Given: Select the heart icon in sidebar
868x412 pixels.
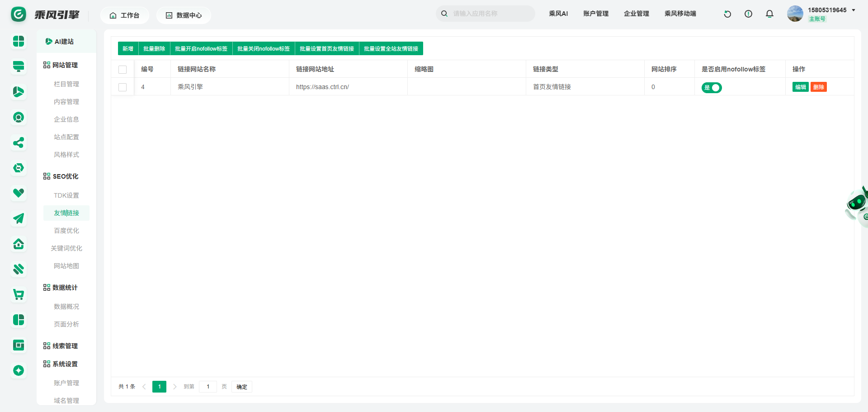Looking at the screenshot, I should click(x=19, y=193).
